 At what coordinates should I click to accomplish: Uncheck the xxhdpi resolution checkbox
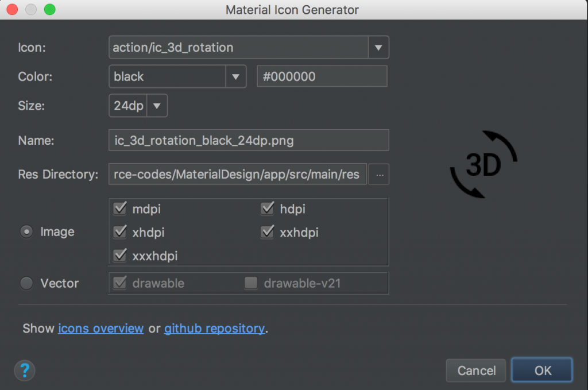pyautogui.click(x=267, y=232)
